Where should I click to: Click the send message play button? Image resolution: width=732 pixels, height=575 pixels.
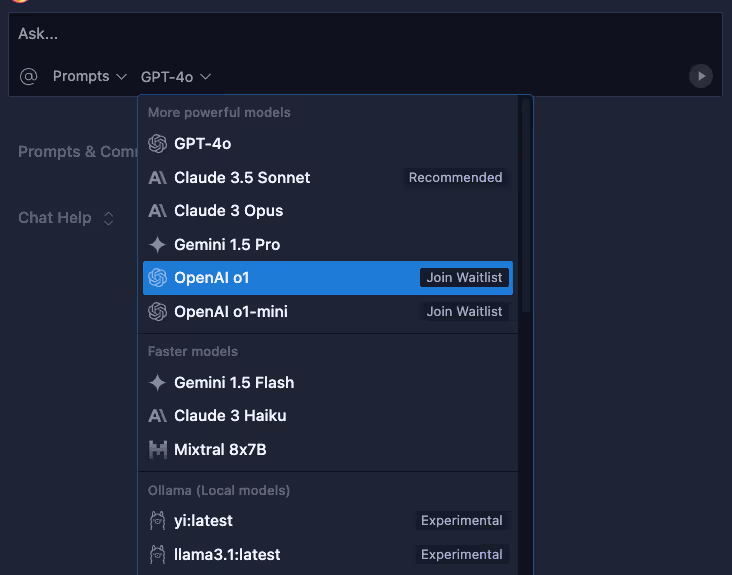(701, 76)
